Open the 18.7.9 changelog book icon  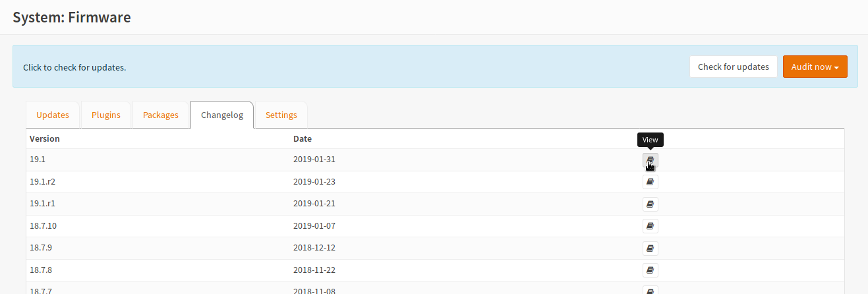click(650, 249)
